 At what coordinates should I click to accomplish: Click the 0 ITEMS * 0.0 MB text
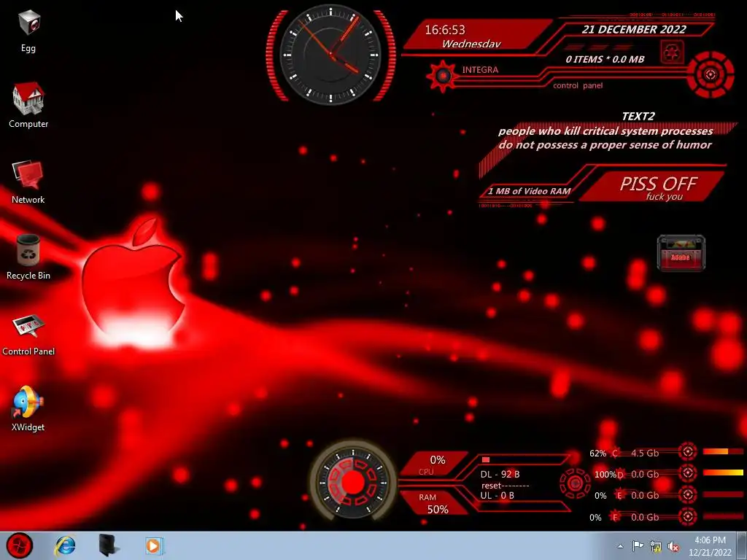(x=605, y=60)
